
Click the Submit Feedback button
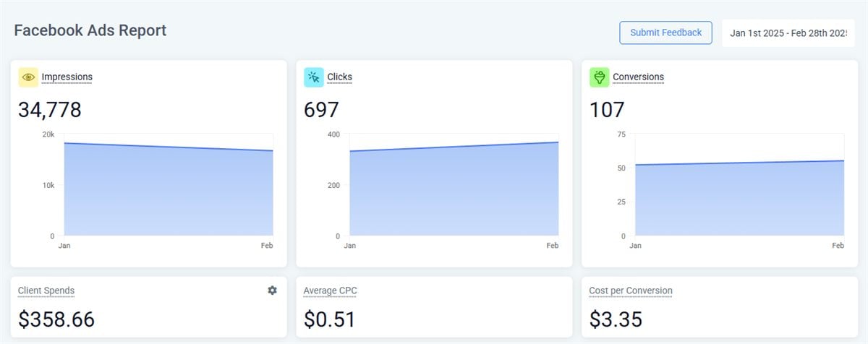[665, 33]
